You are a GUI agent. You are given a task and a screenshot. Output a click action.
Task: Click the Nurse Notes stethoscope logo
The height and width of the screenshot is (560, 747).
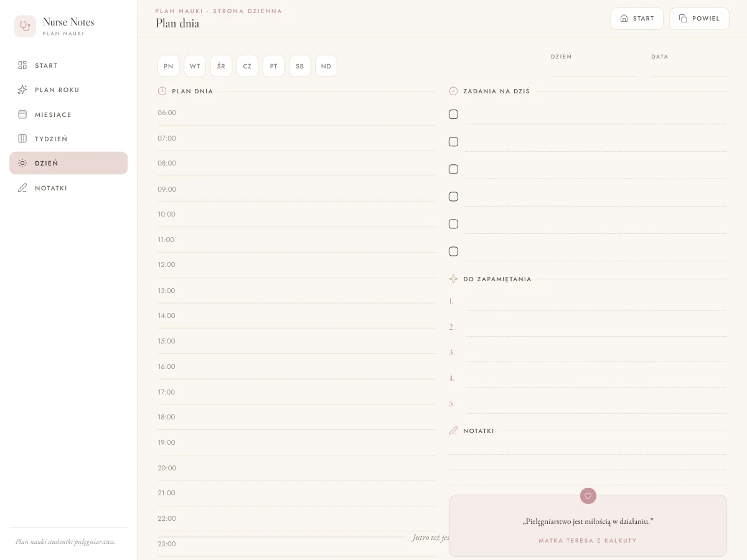coord(25,26)
